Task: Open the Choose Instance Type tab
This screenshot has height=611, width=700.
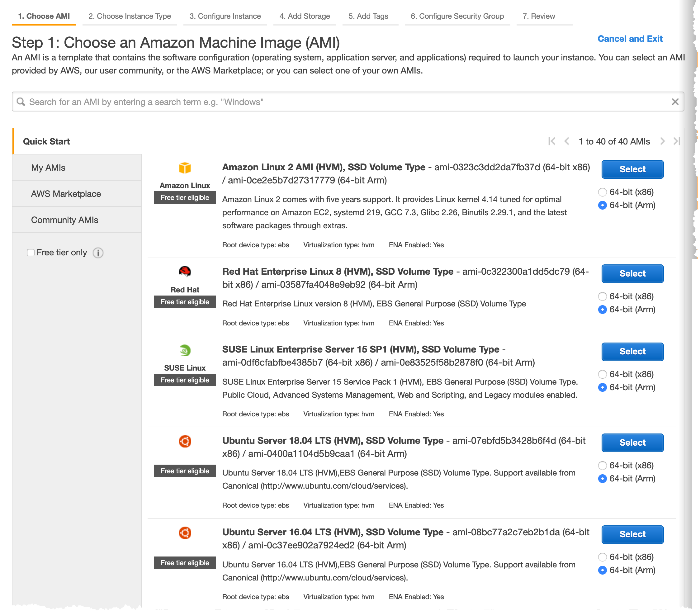Action: [130, 16]
